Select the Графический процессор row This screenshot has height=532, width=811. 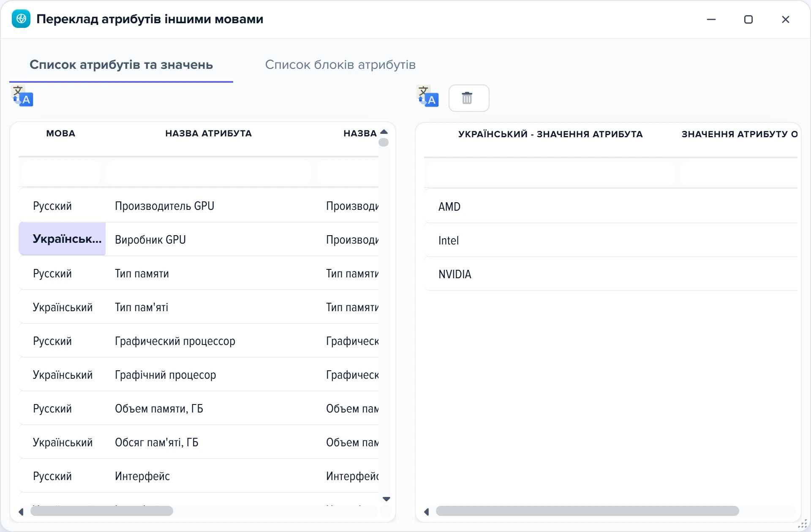[x=199, y=341]
